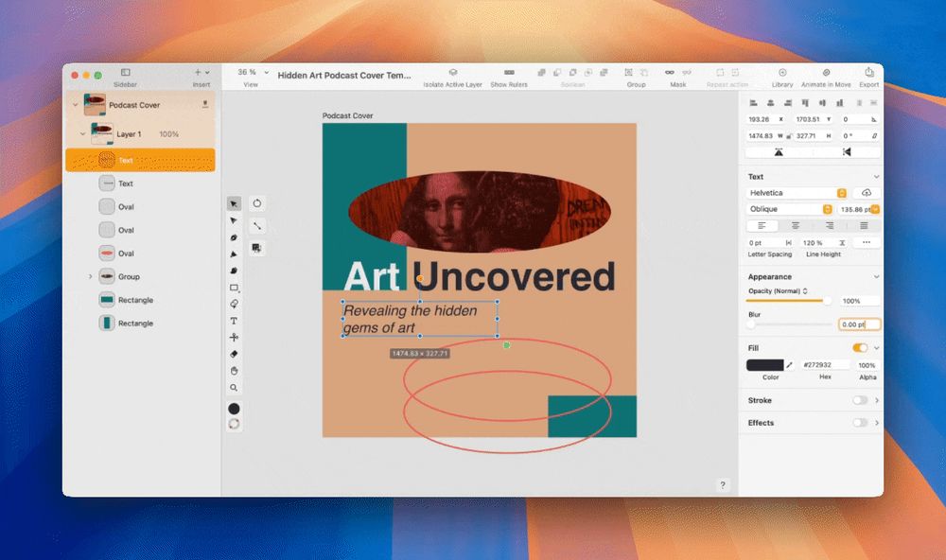Screen dimensions: 946x560
Task: Align objects to bottom edge
Action: (x=839, y=103)
